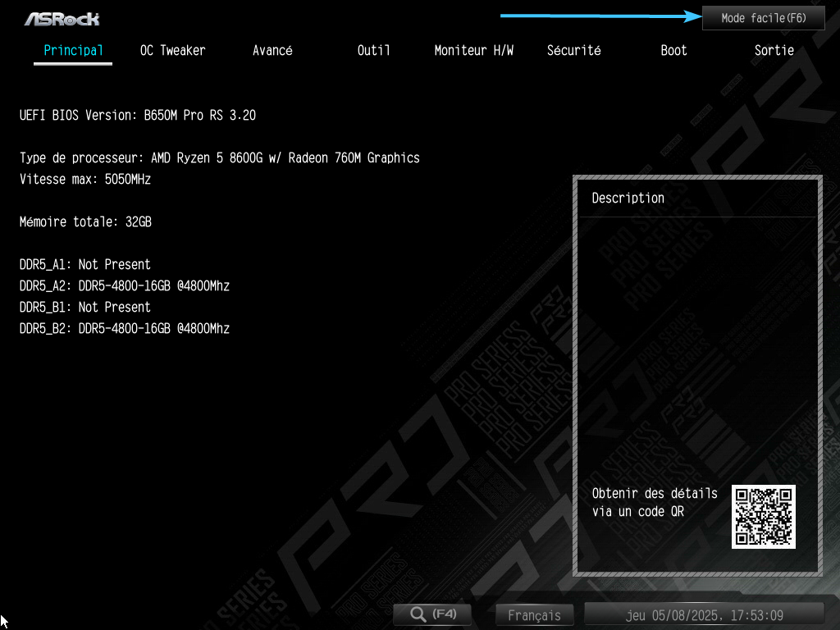
Task: Open the Principal tab
Action: click(x=73, y=50)
